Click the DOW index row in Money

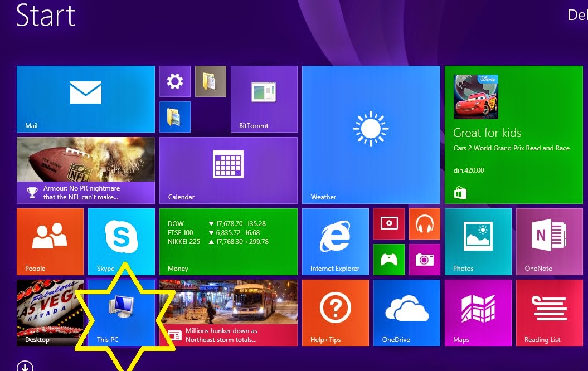[217, 224]
